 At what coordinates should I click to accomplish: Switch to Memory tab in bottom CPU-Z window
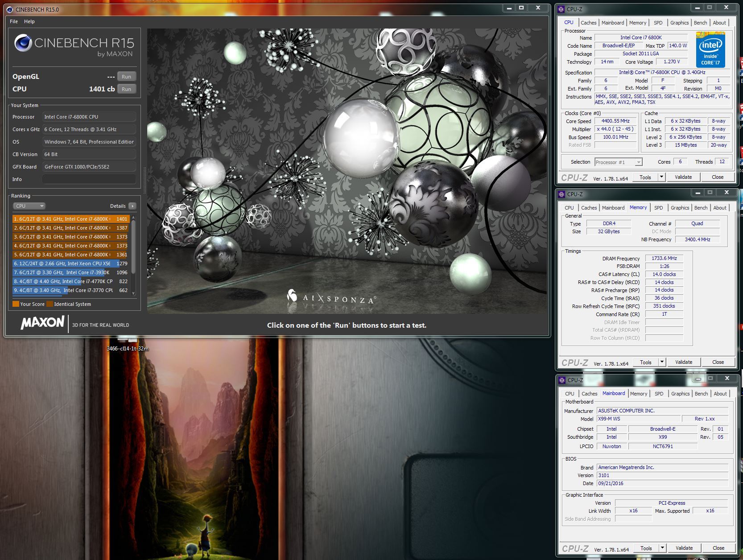tap(639, 394)
